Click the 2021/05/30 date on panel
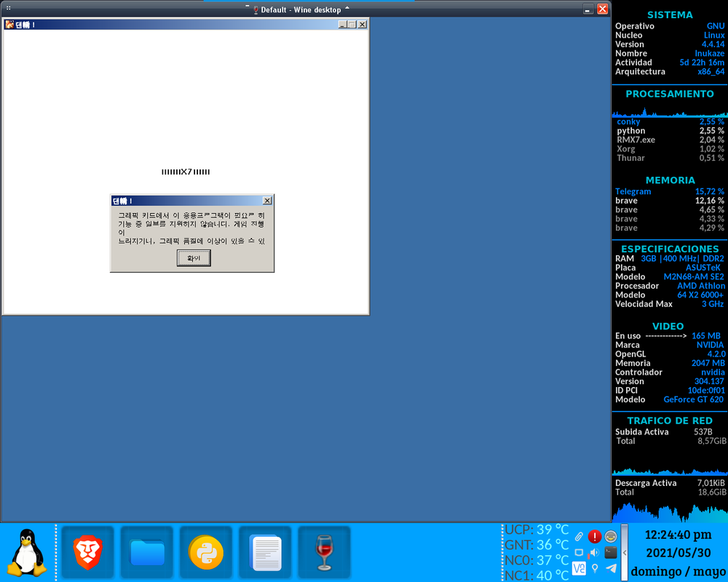The width and height of the screenshot is (728, 582). tap(678, 553)
